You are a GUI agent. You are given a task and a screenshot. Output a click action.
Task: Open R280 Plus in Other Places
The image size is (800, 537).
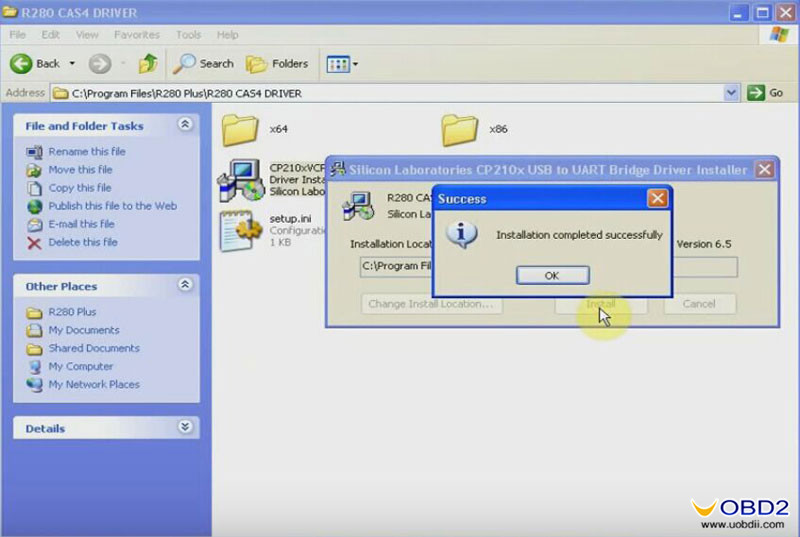click(72, 312)
